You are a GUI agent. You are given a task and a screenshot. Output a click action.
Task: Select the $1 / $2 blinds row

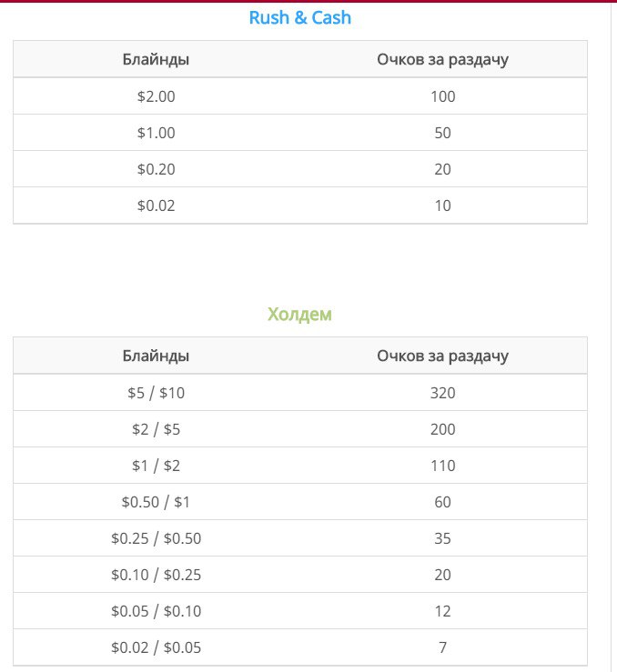(156, 466)
